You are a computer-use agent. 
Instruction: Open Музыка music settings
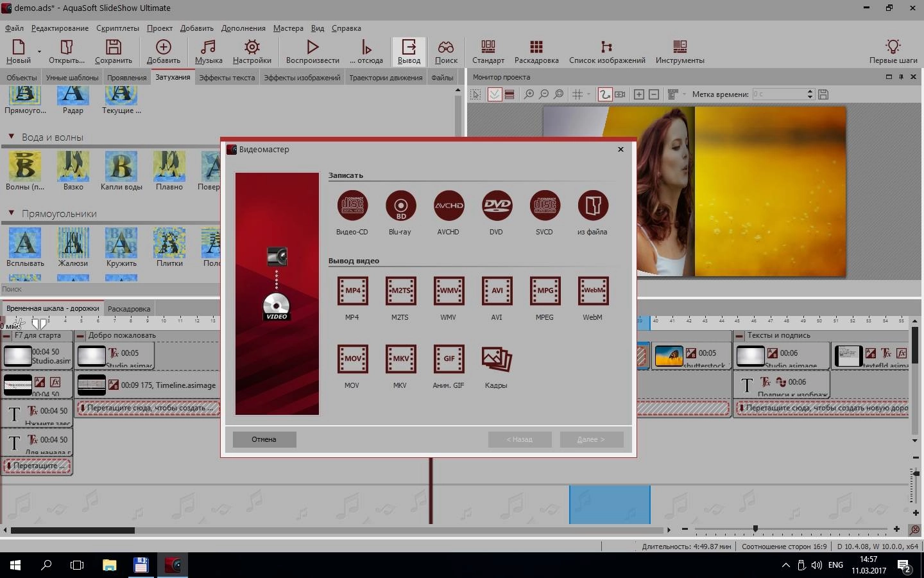(x=209, y=51)
